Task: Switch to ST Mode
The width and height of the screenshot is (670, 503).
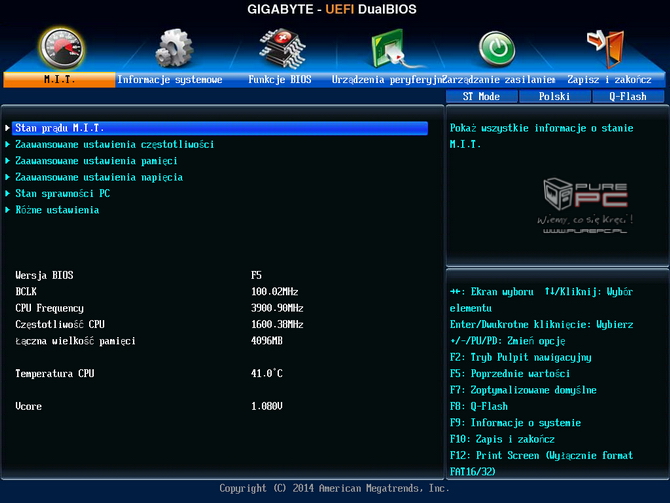Action: click(x=482, y=97)
